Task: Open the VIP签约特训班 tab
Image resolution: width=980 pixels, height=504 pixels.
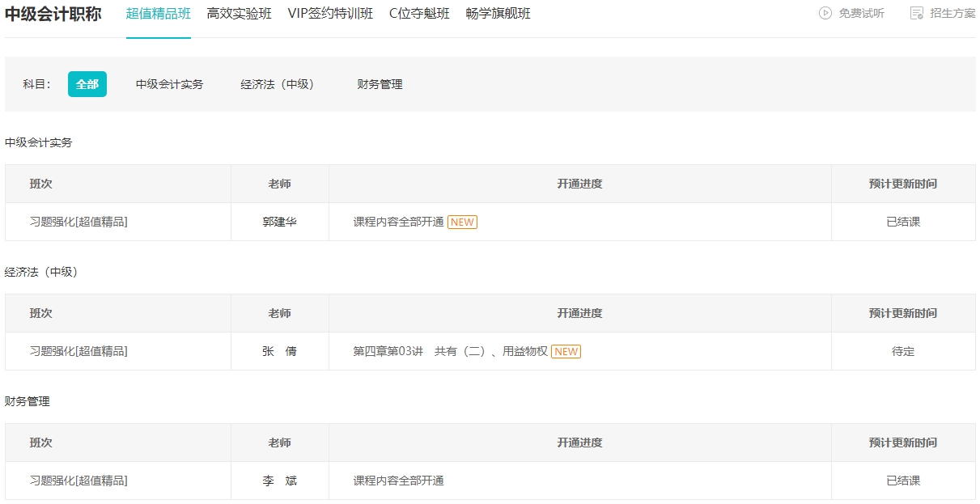Action: 330,14
